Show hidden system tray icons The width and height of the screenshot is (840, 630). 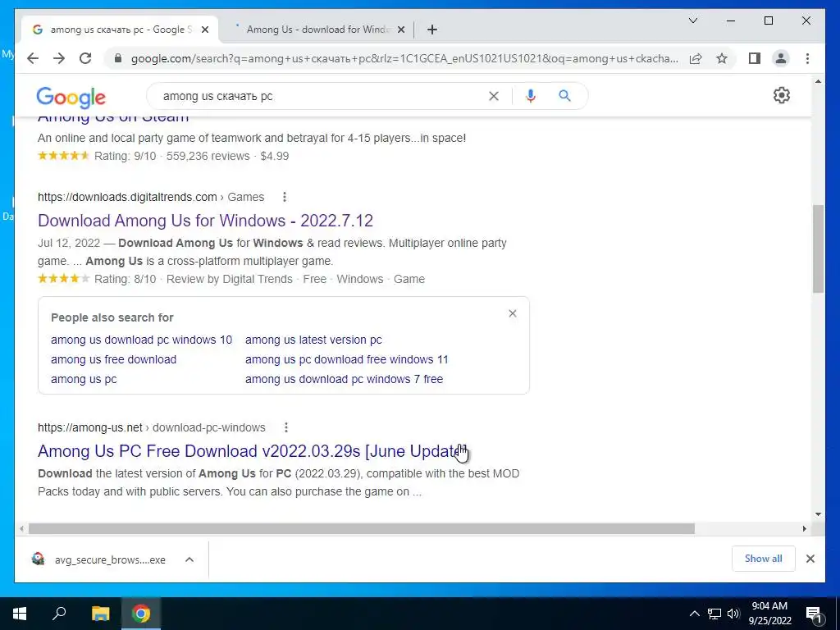coord(694,614)
